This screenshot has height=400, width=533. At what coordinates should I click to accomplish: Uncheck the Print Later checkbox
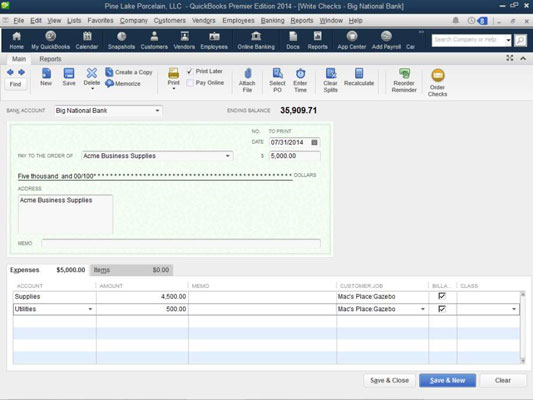(190, 71)
